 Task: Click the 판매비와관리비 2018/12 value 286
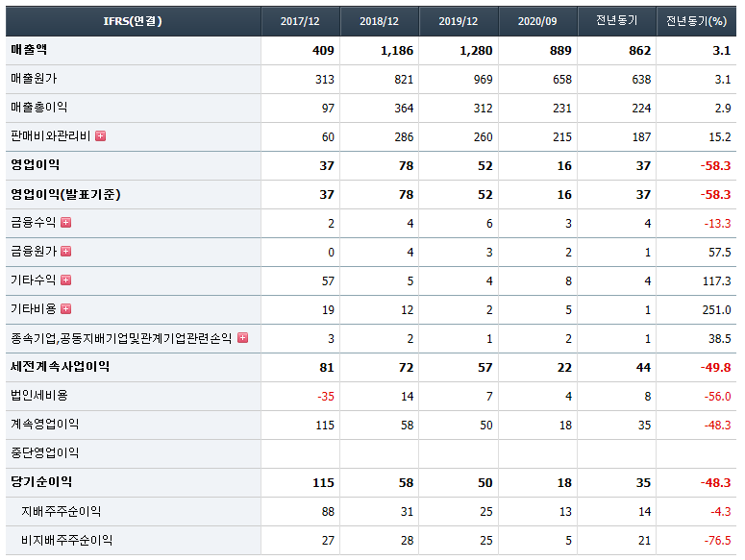404,137
